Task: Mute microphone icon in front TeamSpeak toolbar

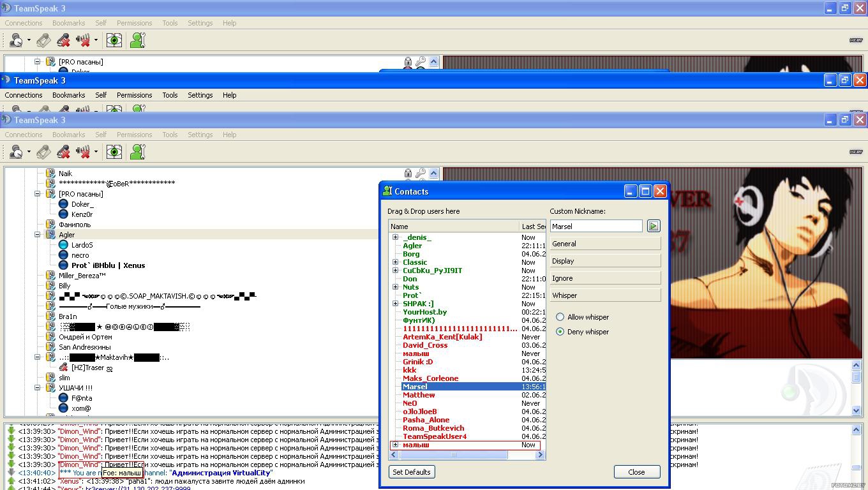Action: pyautogui.click(x=63, y=152)
